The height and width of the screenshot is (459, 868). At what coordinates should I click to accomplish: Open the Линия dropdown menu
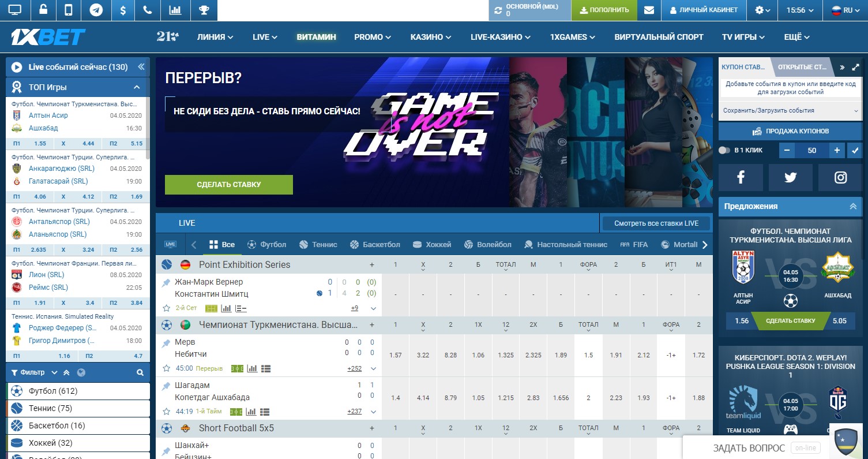[215, 37]
